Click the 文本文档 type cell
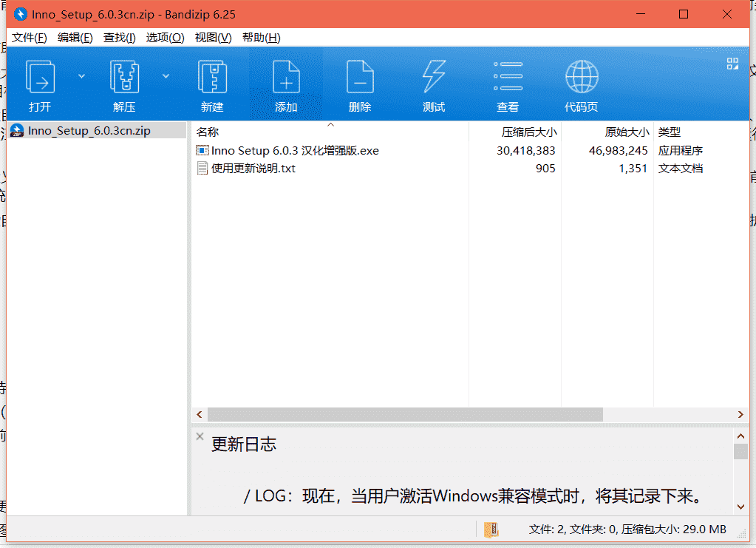756x548 pixels. (x=681, y=169)
